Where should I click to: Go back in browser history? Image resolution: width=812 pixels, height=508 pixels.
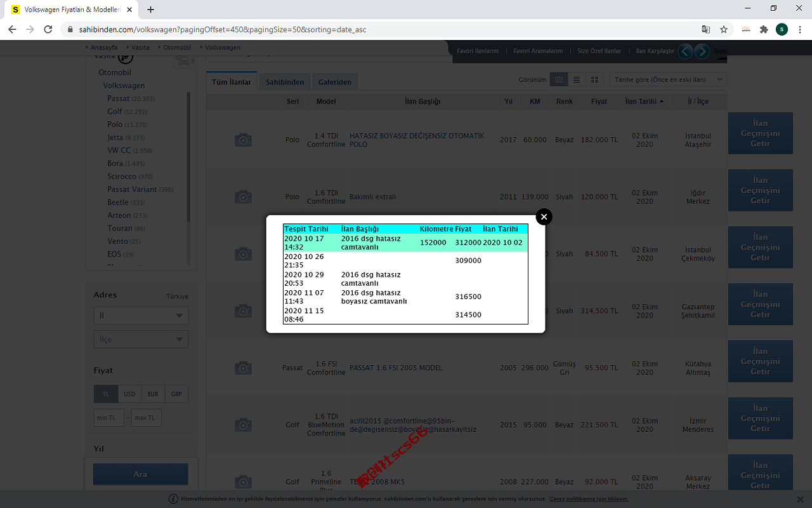[12, 29]
